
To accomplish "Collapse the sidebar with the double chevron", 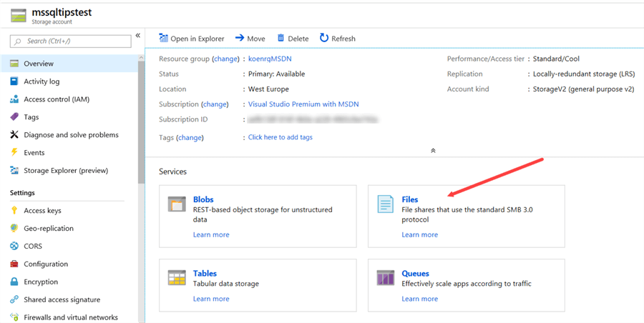I will 138,35.
